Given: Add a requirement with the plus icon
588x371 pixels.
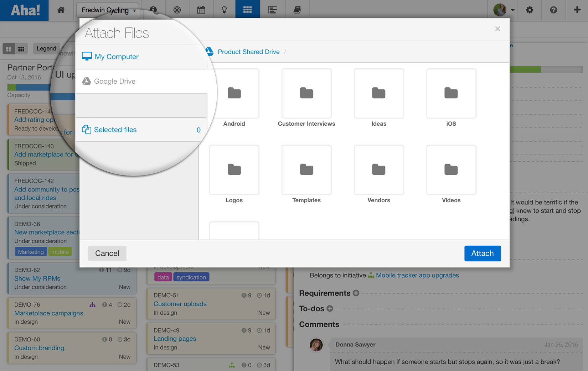Looking at the screenshot, I should click(x=356, y=293).
